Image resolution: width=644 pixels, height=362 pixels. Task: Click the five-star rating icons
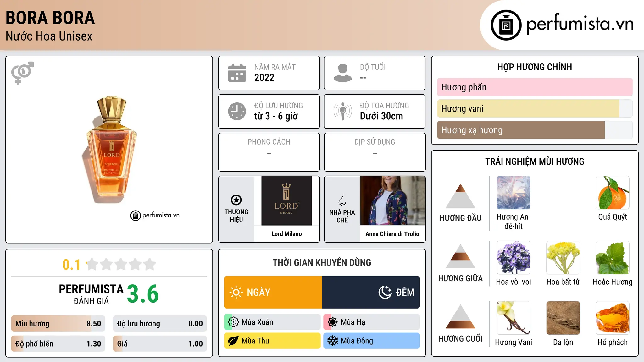121,264
